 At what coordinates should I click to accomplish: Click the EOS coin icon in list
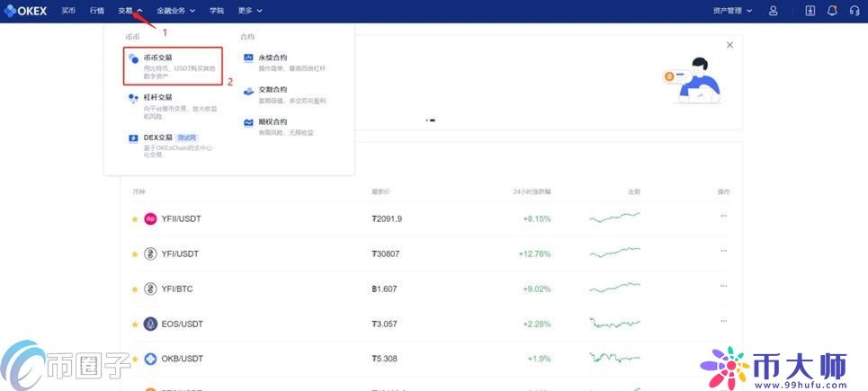point(150,324)
